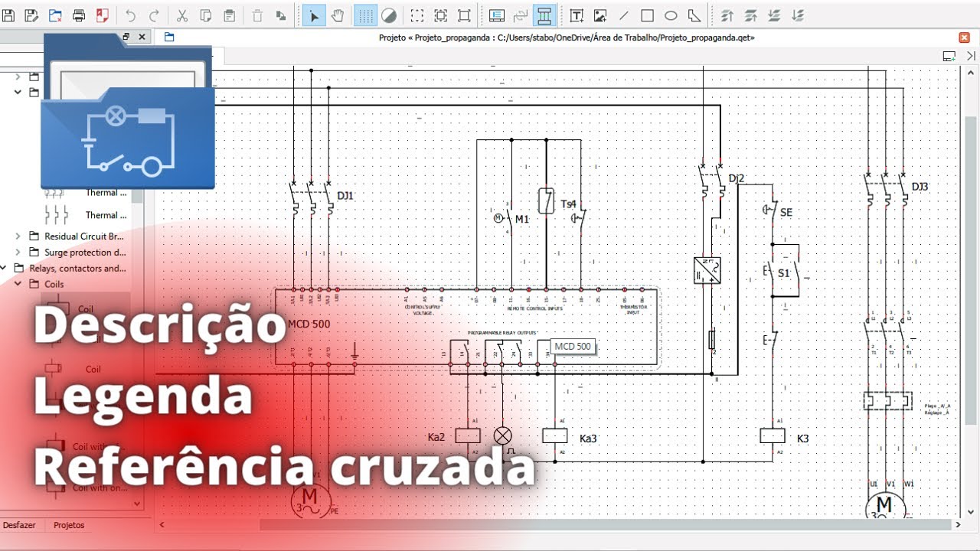
Task: Select the MCD 500 label in the diagram
Action: tap(309, 324)
